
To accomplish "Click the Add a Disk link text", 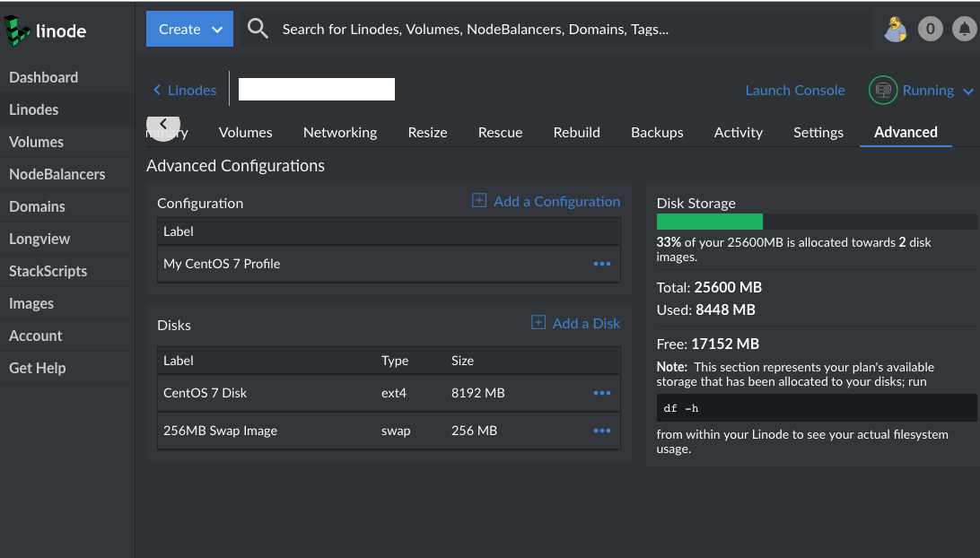I will (x=586, y=323).
